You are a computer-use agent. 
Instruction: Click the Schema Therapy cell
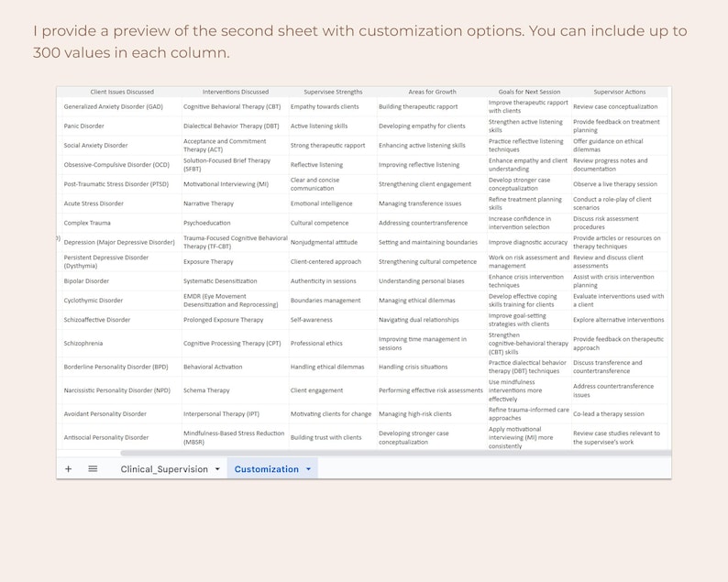pos(236,390)
